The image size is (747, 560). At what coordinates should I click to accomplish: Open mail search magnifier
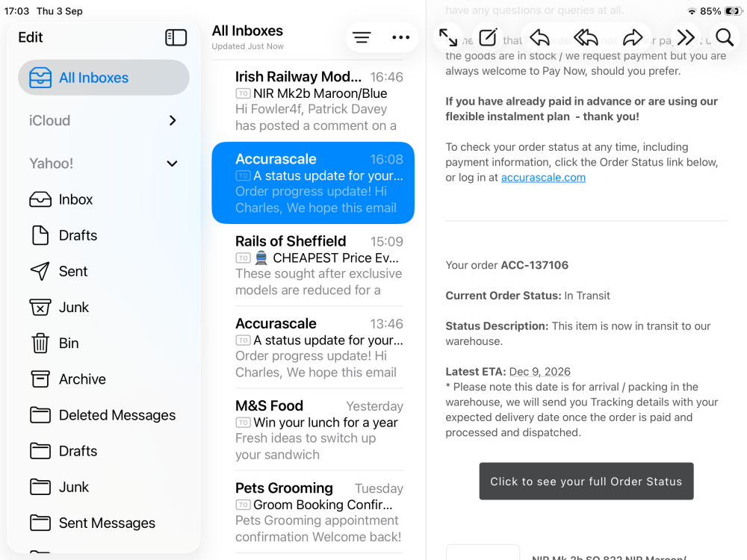pos(725,37)
